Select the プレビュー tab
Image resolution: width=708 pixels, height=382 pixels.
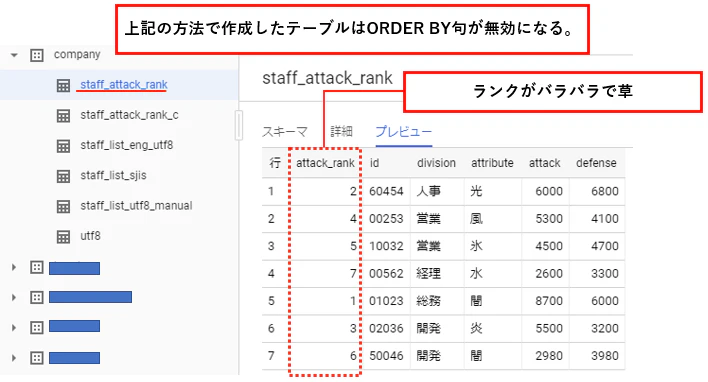pos(404,131)
